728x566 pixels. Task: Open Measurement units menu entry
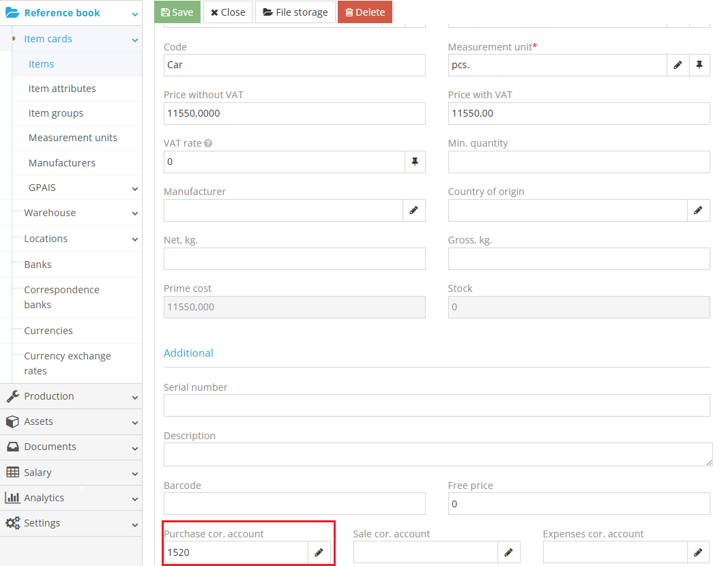(x=73, y=138)
